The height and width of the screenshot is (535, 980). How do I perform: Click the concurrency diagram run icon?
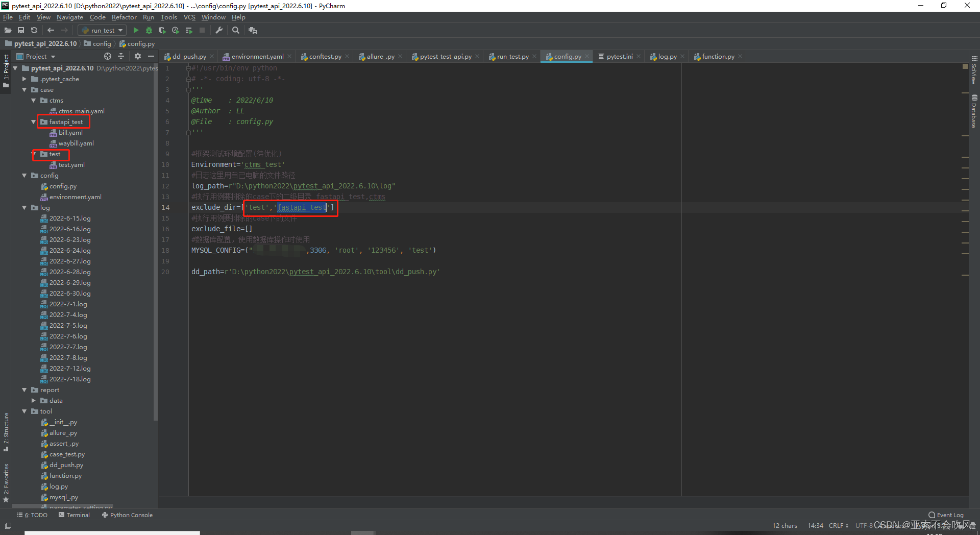189,31
